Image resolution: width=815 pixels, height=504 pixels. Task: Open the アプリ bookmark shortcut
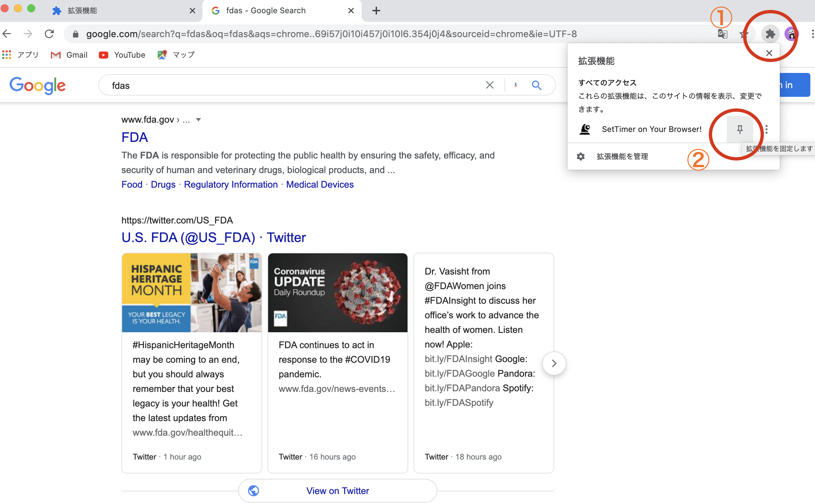tap(21, 55)
